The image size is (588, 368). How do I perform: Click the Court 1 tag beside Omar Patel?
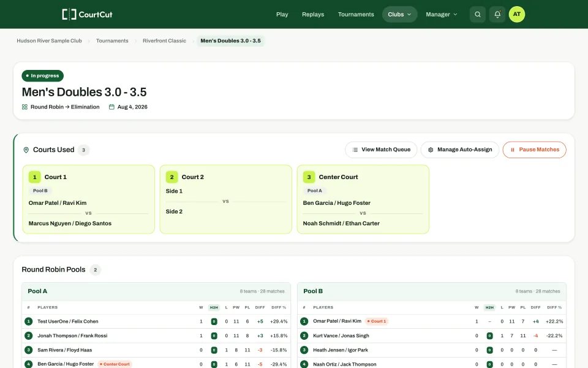tap(377, 321)
